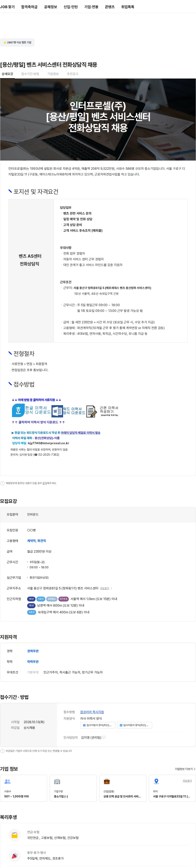This screenshot has height=868, width=196.
Task: Click the 상시채용 deadline text
Action: tap(29, 728)
